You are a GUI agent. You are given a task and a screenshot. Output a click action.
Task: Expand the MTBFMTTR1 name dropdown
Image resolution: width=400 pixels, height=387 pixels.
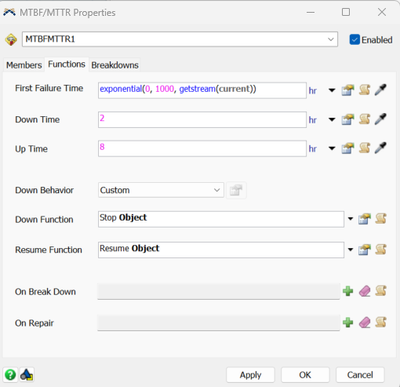pos(331,39)
